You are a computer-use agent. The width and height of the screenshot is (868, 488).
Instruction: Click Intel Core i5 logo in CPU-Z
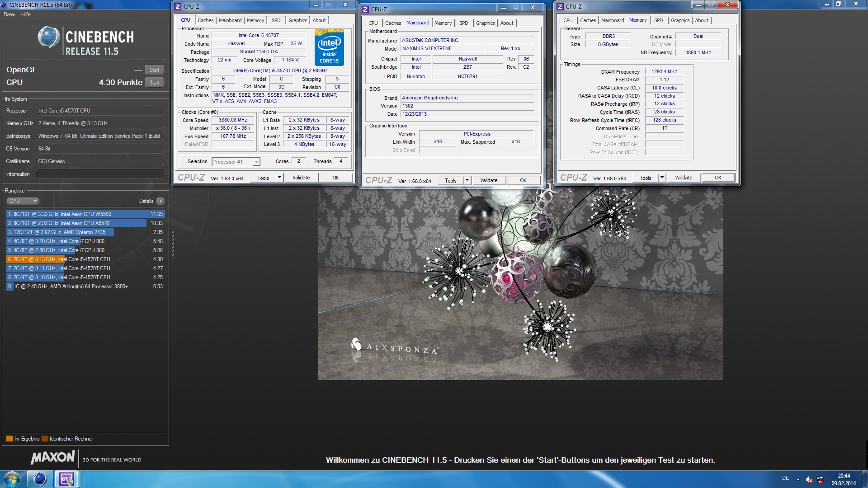click(x=329, y=48)
